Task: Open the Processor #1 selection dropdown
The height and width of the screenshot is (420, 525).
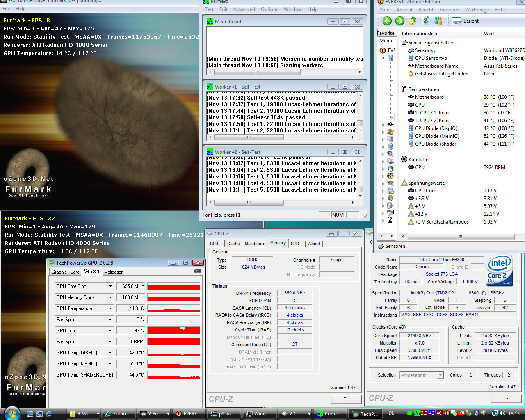Action: (x=440, y=375)
